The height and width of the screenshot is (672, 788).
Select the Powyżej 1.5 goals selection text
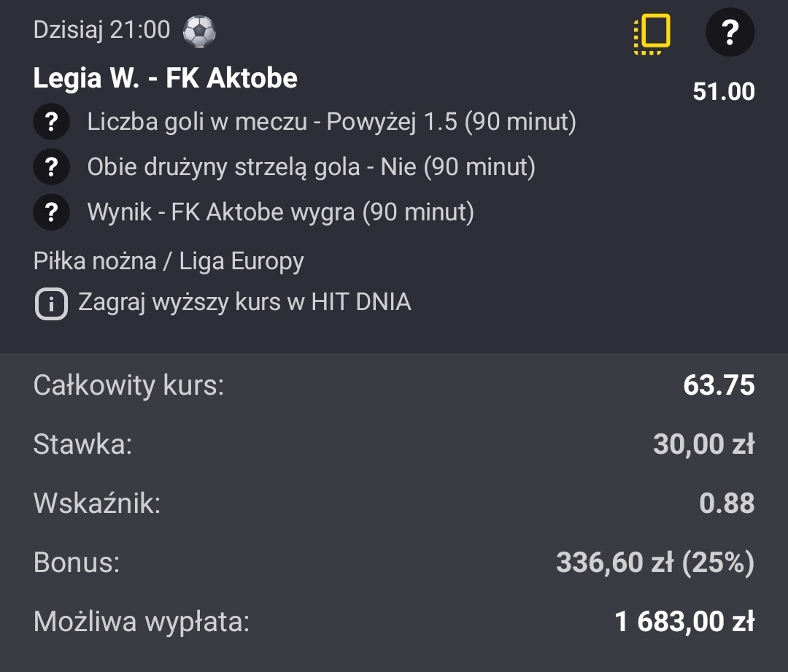tap(331, 122)
